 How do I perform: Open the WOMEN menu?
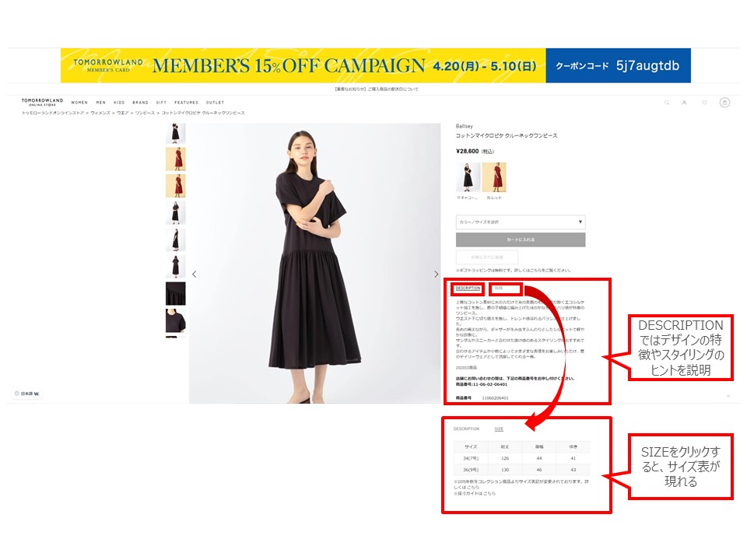coord(79,103)
